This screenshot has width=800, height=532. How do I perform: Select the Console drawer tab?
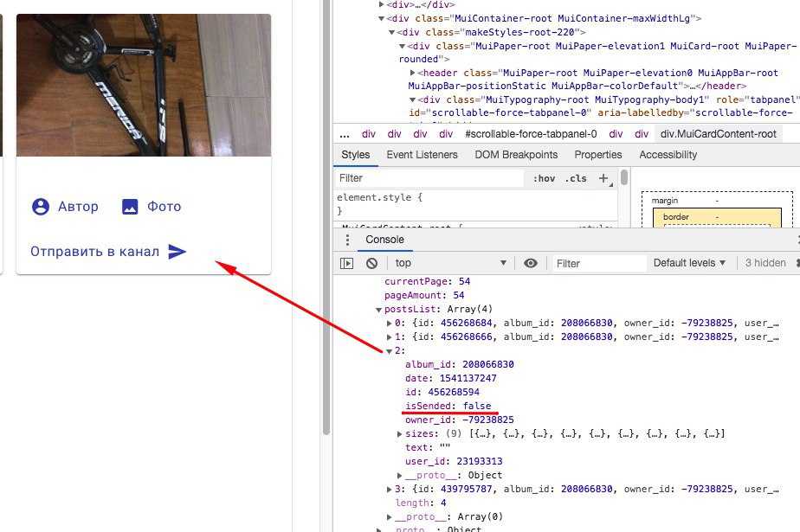[384, 240]
